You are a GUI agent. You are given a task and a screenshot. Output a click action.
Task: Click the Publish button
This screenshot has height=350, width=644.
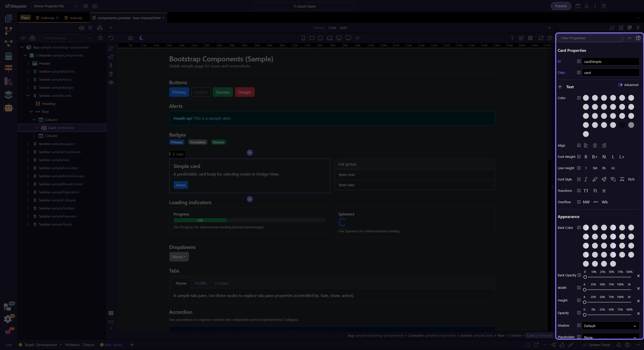561,6
